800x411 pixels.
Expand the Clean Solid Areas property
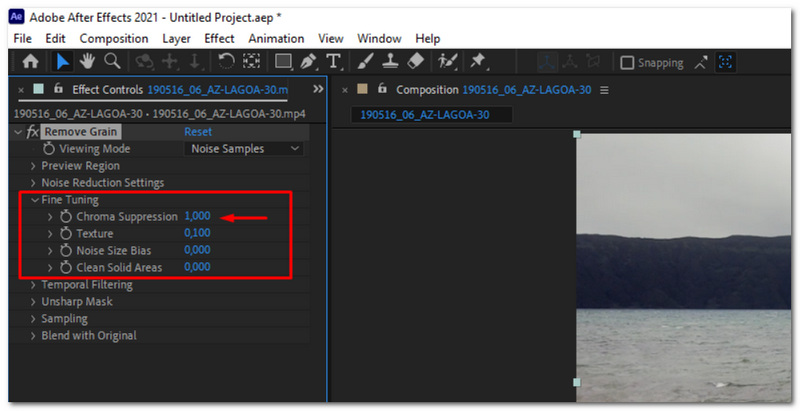[x=50, y=267]
